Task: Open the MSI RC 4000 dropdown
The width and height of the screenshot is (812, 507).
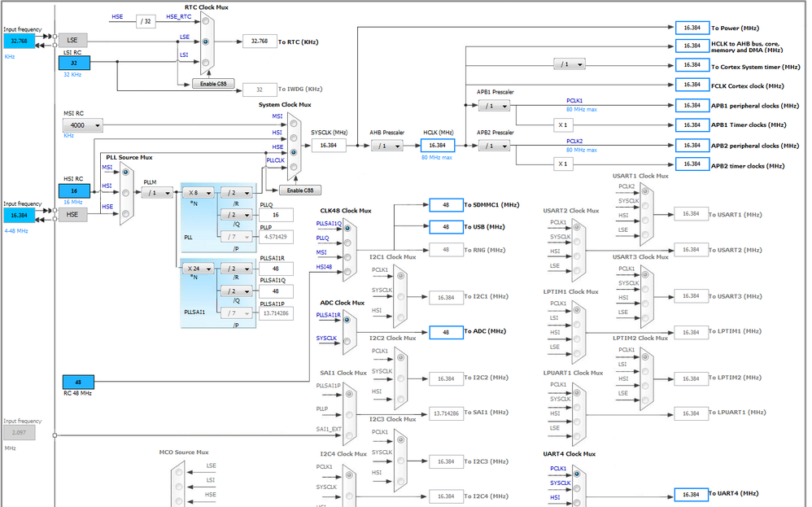Action: pos(83,125)
